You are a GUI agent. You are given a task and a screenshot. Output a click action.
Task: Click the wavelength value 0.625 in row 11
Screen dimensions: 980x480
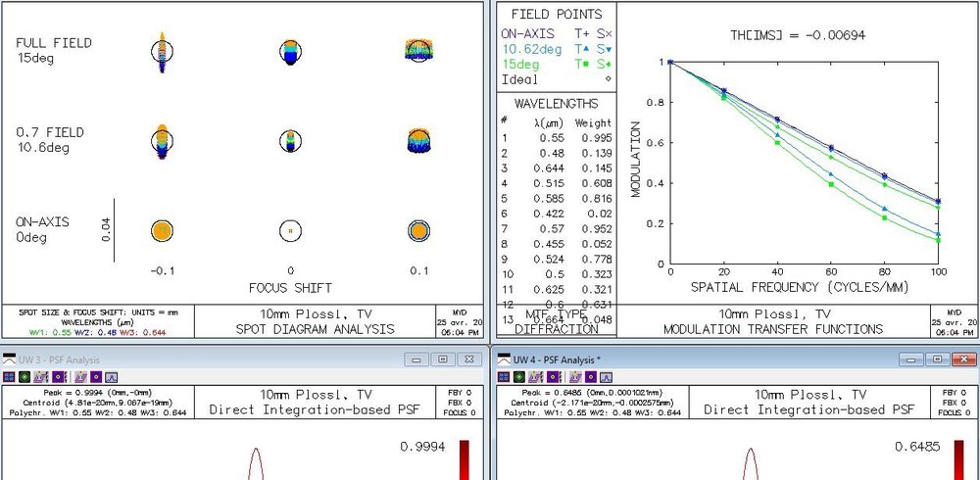(x=549, y=289)
